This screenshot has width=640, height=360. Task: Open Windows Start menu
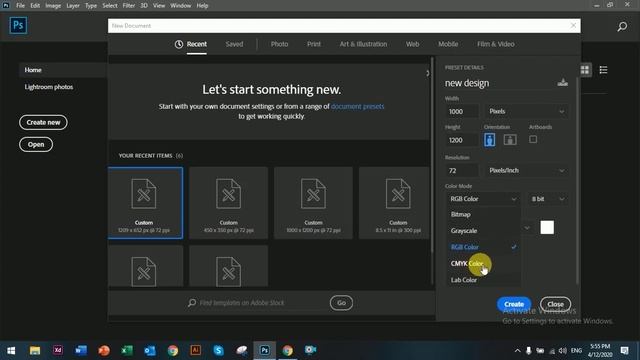tap(11, 350)
